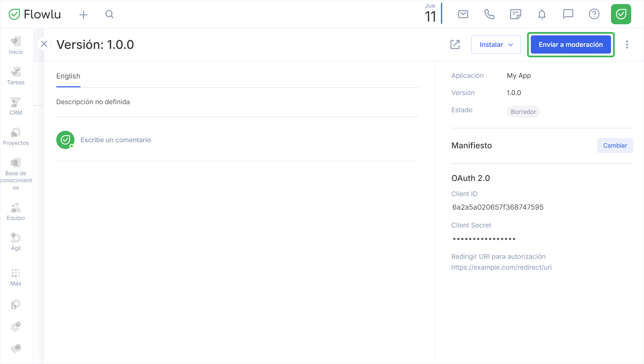Screen dimensions: 644x364
Task: Open the phone calls icon
Action: point(489,14)
